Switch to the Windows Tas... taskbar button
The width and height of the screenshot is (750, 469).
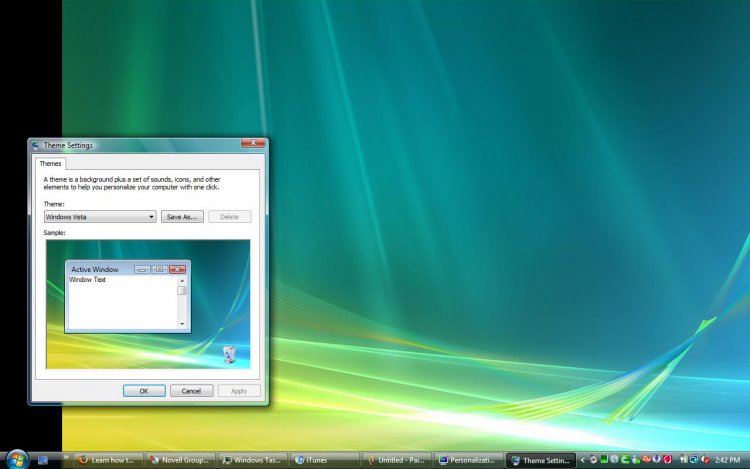click(253, 460)
